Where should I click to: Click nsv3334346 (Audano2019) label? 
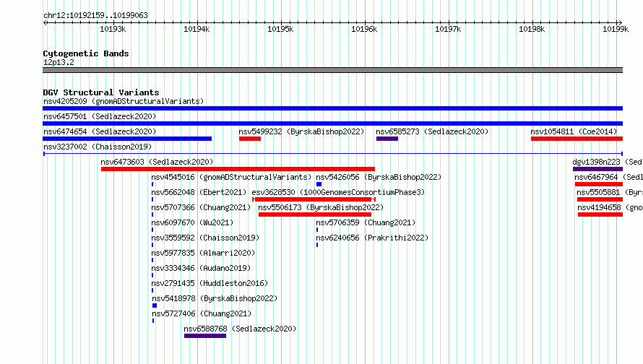(201, 268)
